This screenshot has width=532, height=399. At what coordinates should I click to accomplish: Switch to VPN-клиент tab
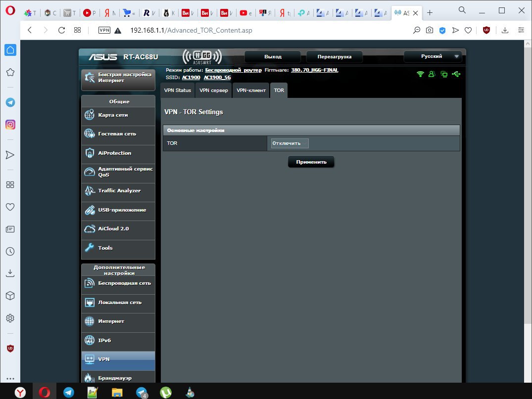tap(251, 90)
